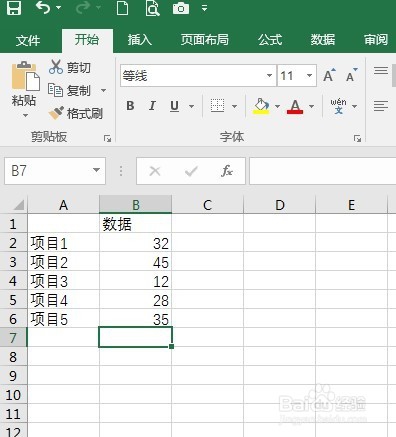Apply yellow fill color bucket

[261, 106]
